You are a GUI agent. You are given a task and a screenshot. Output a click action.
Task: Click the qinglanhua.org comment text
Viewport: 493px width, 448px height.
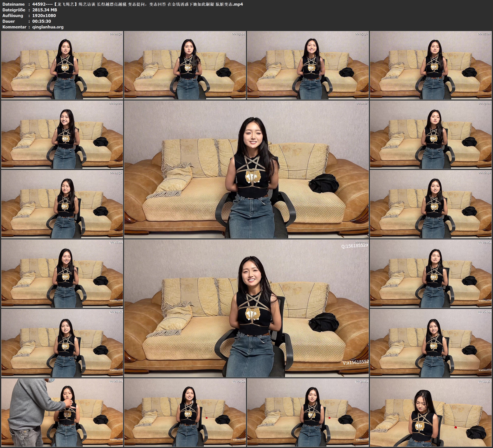[x=48, y=27]
